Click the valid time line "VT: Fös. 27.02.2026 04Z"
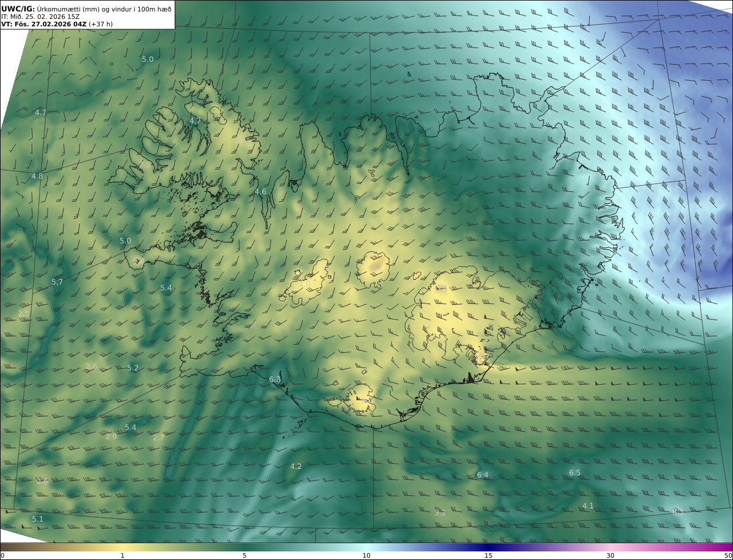Image resolution: width=733 pixels, height=560 pixels. click(44, 24)
